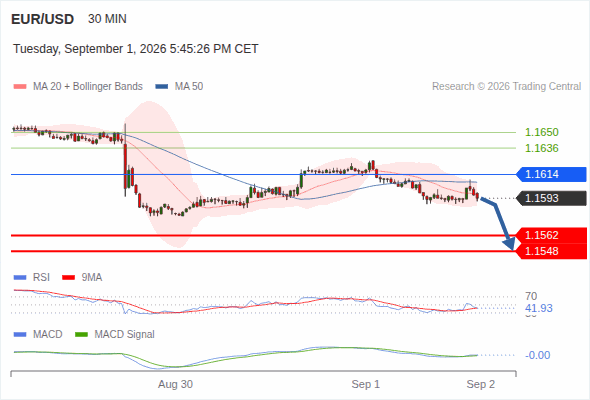Click the MA 50 legend blue swatch
This screenshot has width=590, height=400.
[x=161, y=87]
